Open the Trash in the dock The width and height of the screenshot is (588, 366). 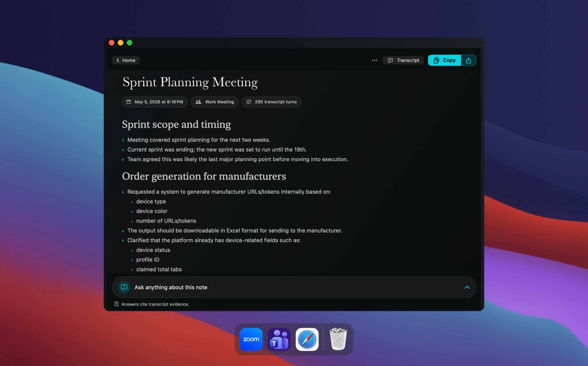pos(338,339)
